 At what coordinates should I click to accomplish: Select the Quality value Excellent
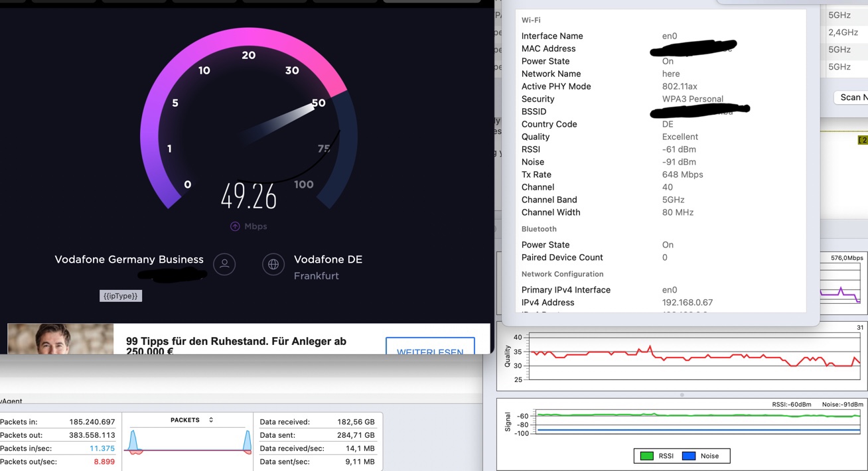click(680, 137)
